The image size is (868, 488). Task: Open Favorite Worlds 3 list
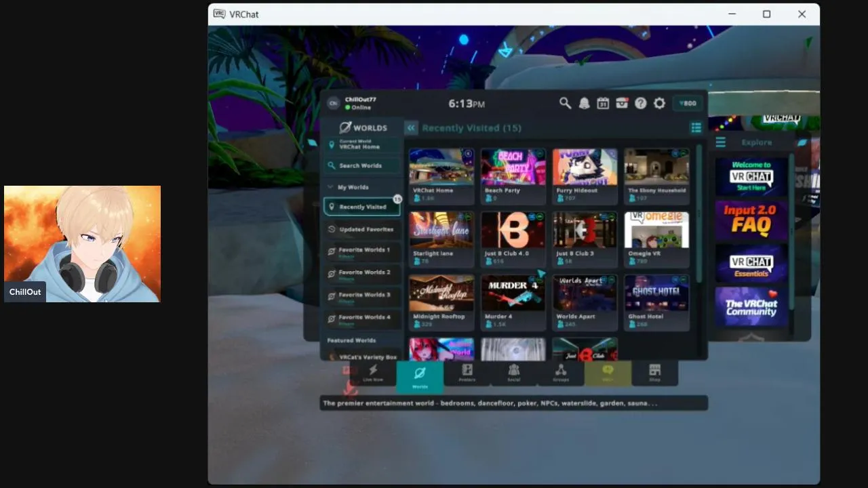(362, 296)
